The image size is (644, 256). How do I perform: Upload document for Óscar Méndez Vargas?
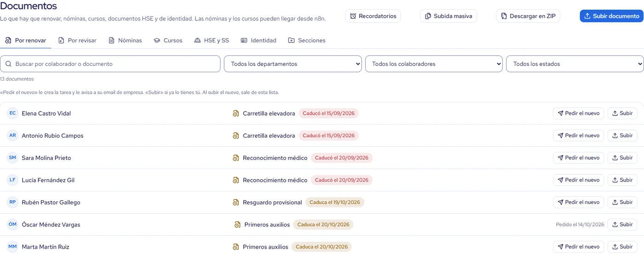[x=622, y=224]
